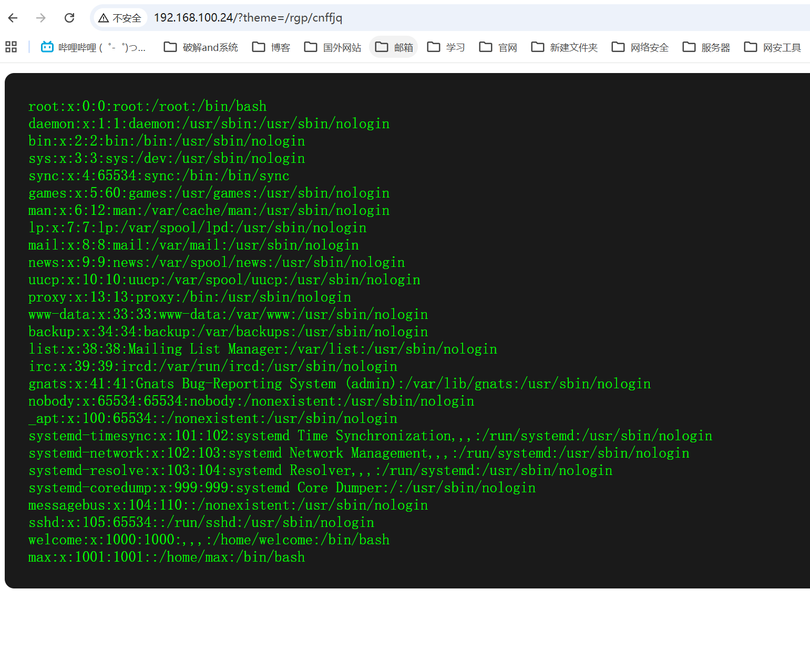Viewport: 810px width, 672px height.
Task: Open the apps grid icon in bookmarks bar
Action: 11,47
